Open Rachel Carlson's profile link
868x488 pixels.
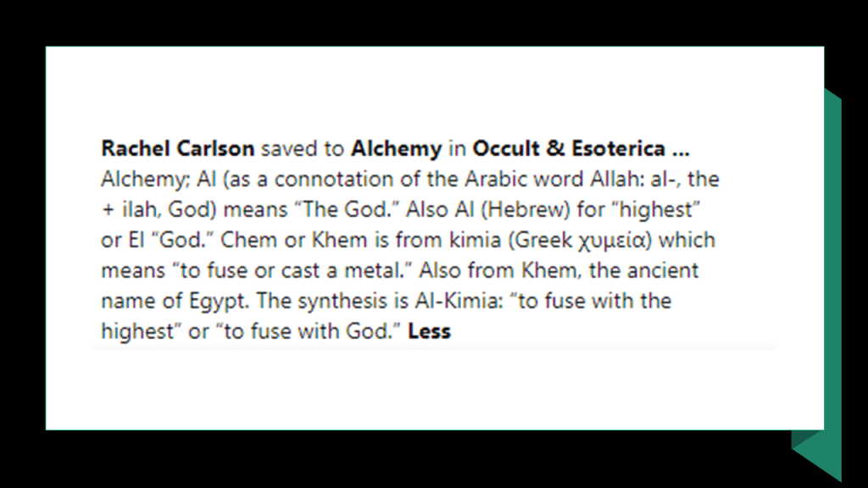click(x=177, y=149)
